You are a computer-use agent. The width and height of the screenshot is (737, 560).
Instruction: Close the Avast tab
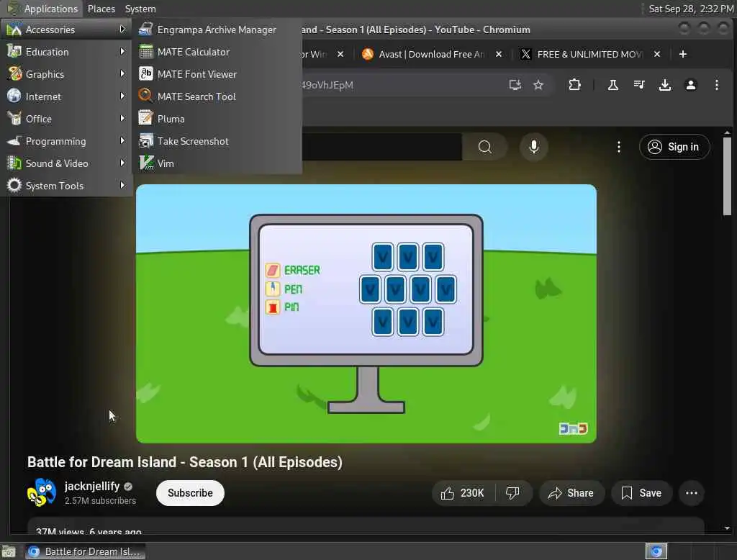click(x=499, y=54)
